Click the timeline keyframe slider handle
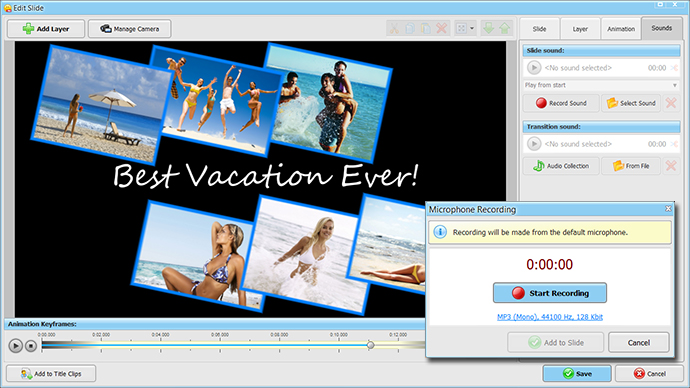Screen dimensions: 690x388 point(371,345)
